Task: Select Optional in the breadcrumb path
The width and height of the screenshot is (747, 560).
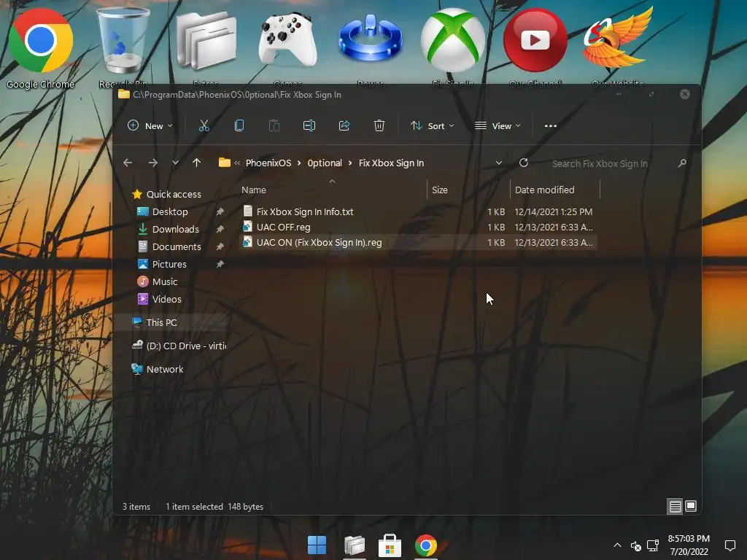Action: 325,163
